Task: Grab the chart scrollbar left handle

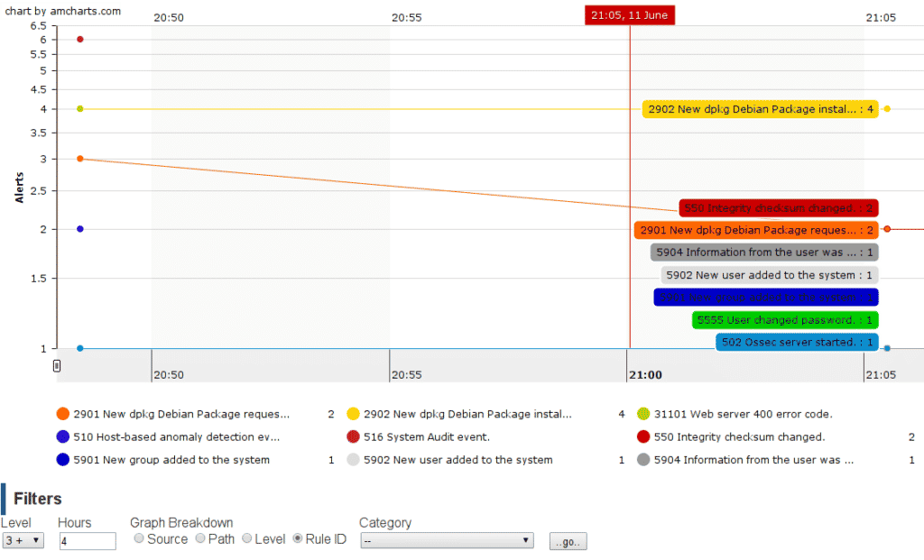Action: 57,365
